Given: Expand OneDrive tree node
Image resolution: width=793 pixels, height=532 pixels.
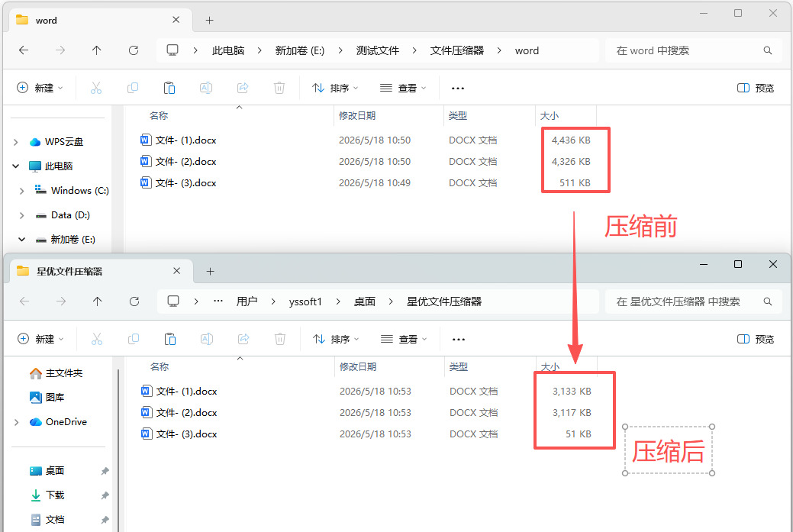Looking at the screenshot, I should tap(16, 422).
